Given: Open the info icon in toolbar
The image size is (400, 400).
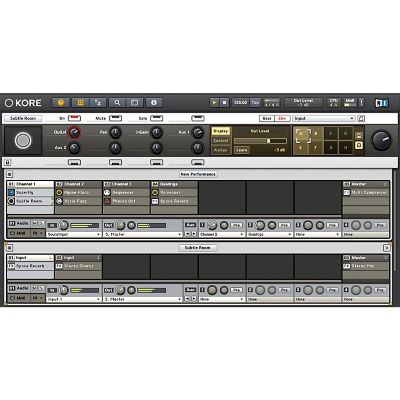Looking at the screenshot, I should click(x=154, y=103).
